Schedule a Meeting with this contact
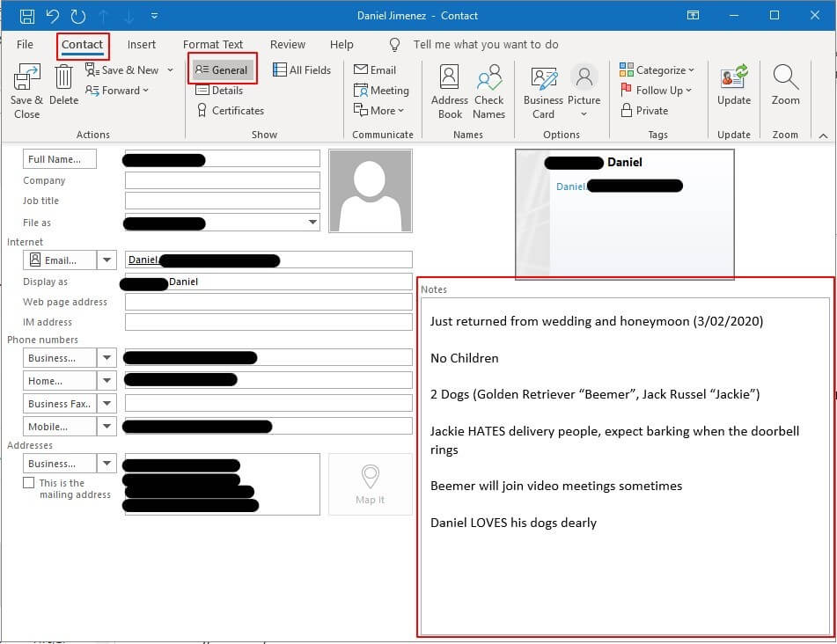Viewport: 837px width, 644px height. [x=381, y=90]
